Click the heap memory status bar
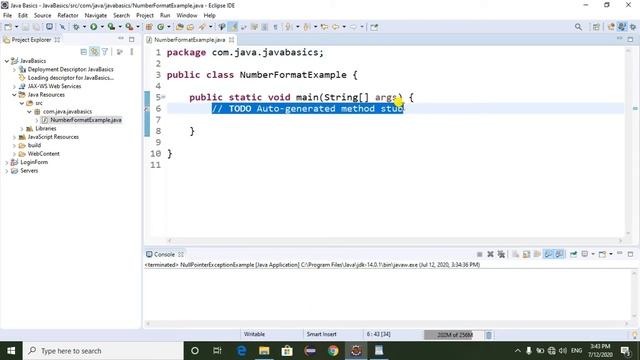 click(x=453, y=335)
